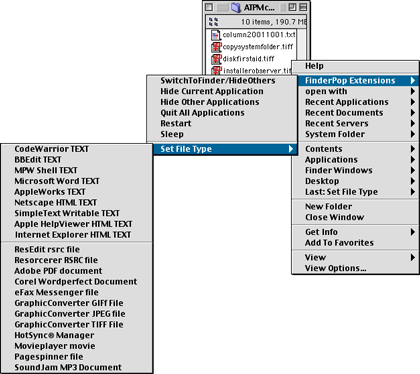
Task: Open the Finder Windows menu entry
Action: pyautogui.click(x=355, y=170)
